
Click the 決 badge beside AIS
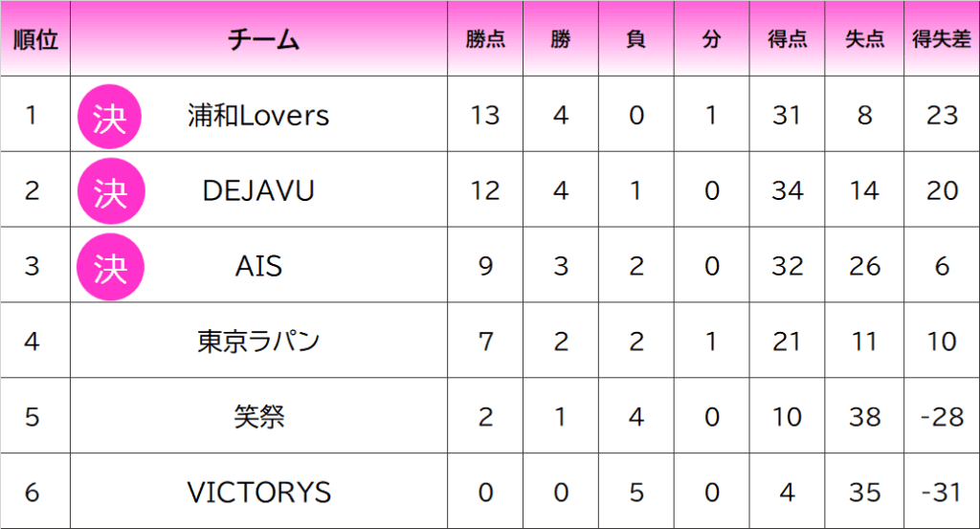110,267
